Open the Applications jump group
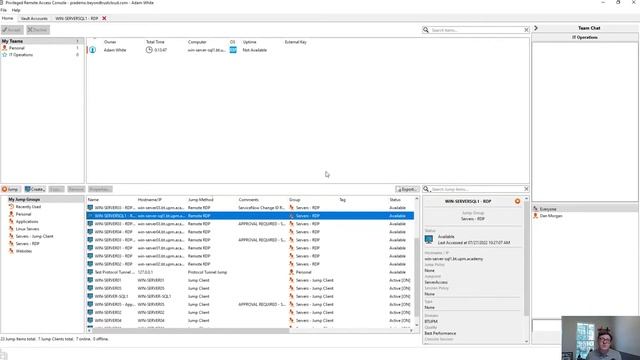This screenshot has width=640, height=360. pyautogui.click(x=27, y=222)
